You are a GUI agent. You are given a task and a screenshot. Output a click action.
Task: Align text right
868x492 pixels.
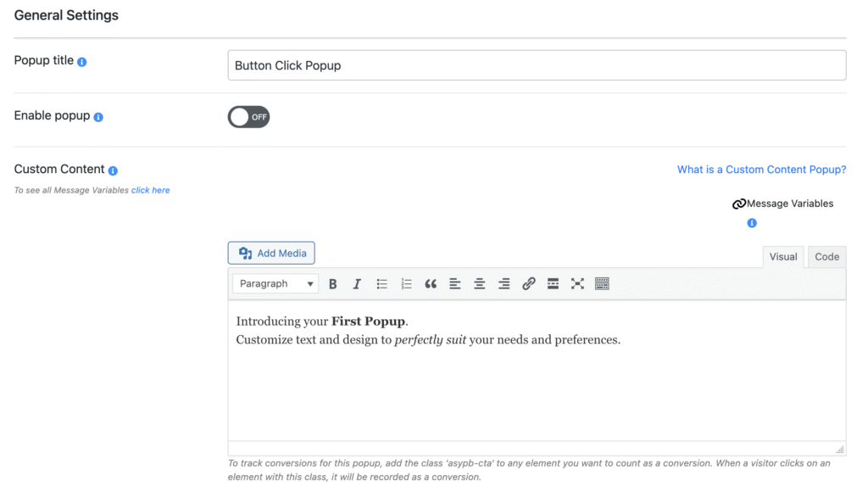pos(504,283)
